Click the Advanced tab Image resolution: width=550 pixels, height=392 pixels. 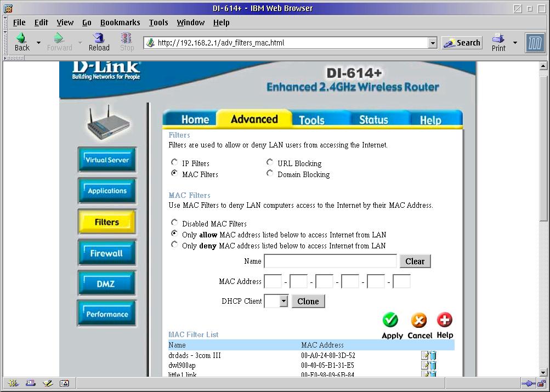coord(254,118)
